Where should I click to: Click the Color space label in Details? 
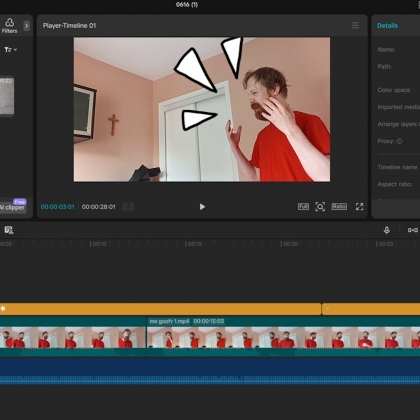coord(394,90)
